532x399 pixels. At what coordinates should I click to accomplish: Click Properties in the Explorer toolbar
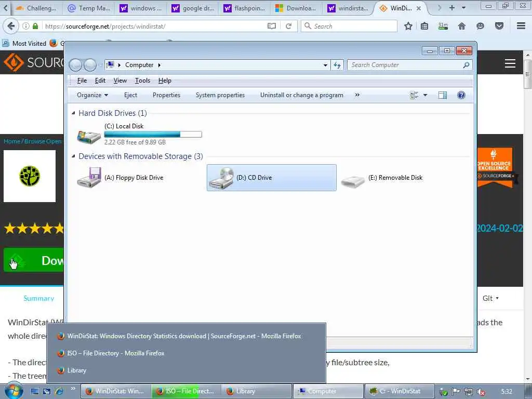166,95
